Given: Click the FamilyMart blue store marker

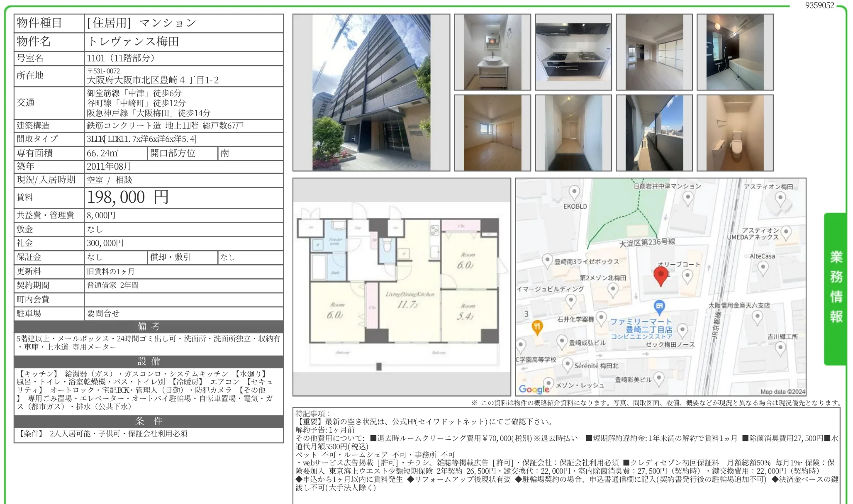Looking at the screenshot, I should 659,307.
